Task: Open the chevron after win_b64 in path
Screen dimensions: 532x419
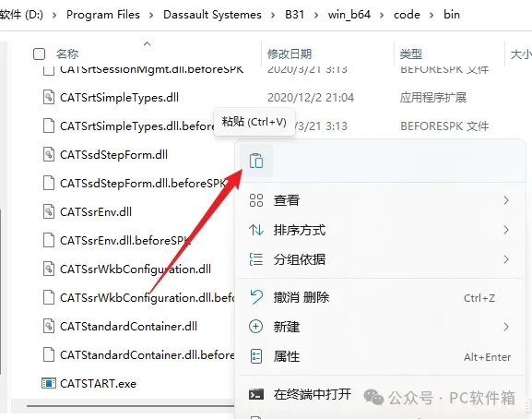Action: click(382, 16)
